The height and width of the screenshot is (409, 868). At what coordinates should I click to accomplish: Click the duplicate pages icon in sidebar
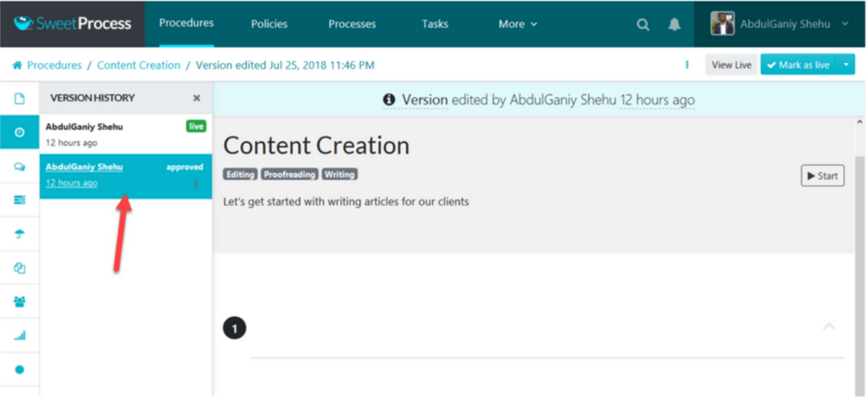19,268
